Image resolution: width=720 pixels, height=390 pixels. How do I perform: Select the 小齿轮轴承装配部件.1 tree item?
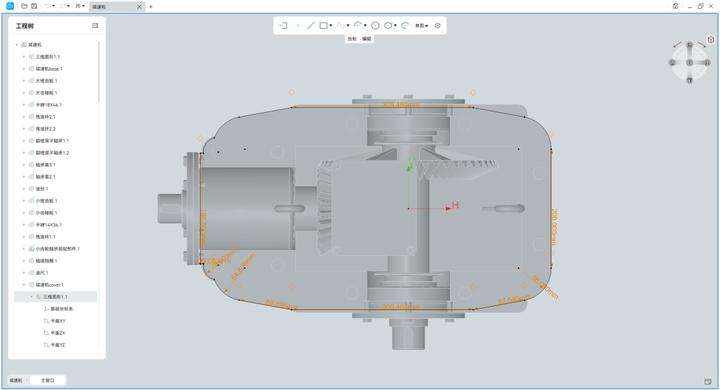pyautogui.click(x=57, y=249)
